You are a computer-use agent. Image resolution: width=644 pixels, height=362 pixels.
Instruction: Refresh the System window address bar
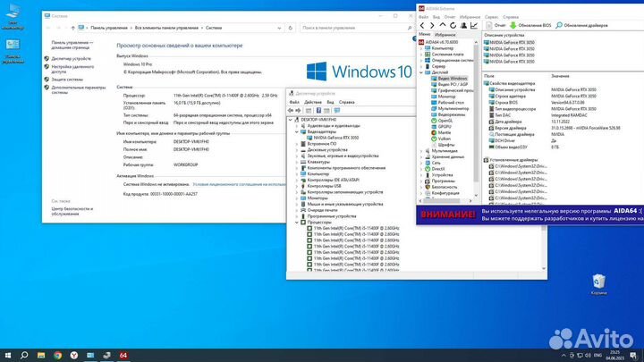[x=291, y=28]
